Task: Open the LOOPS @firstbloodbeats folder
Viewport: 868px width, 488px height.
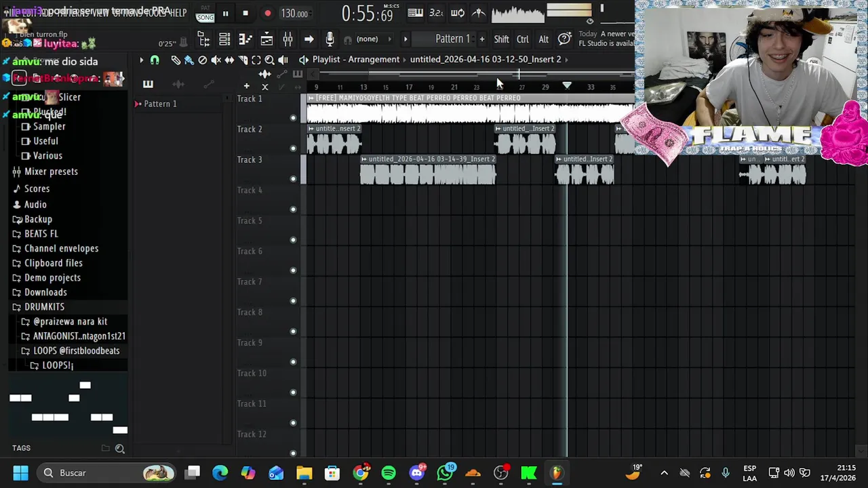Action: [76, 351]
